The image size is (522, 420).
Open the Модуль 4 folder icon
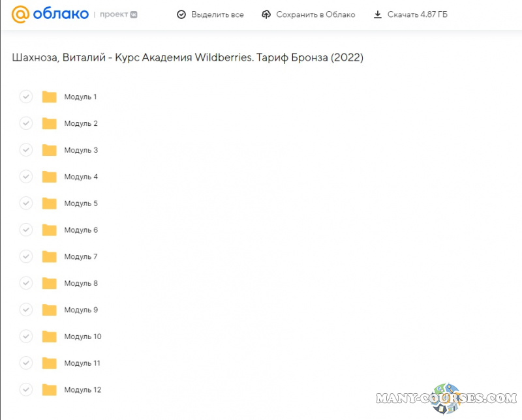tap(49, 177)
